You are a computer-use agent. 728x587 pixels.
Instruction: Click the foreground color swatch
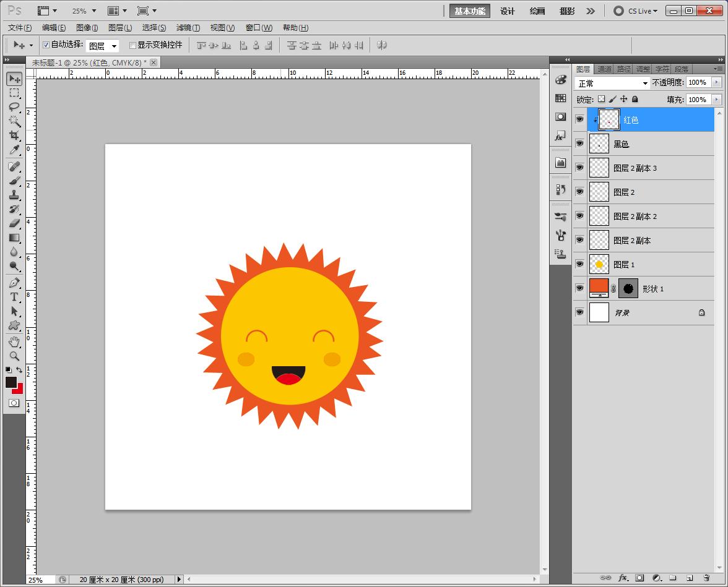coord(11,382)
